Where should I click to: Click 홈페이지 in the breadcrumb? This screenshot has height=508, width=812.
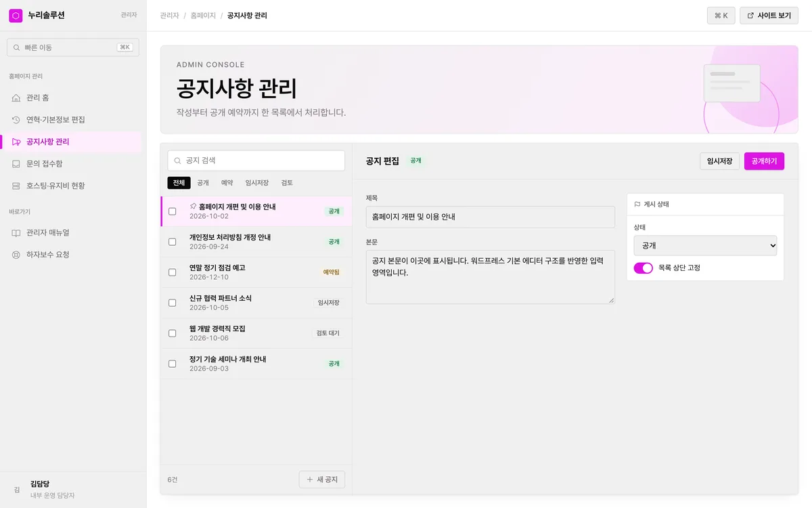tap(203, 15)
